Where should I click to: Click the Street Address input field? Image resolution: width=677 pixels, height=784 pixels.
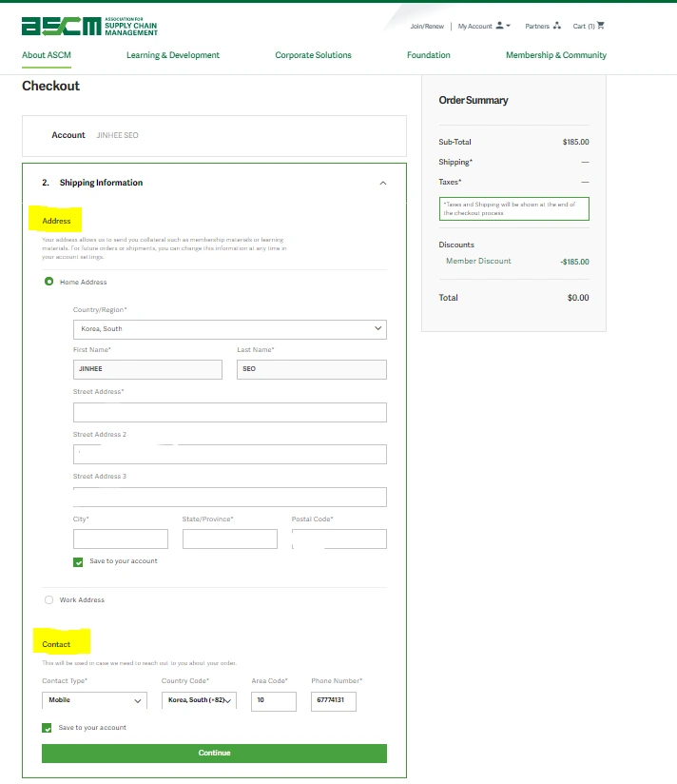[x=230, y=413]
